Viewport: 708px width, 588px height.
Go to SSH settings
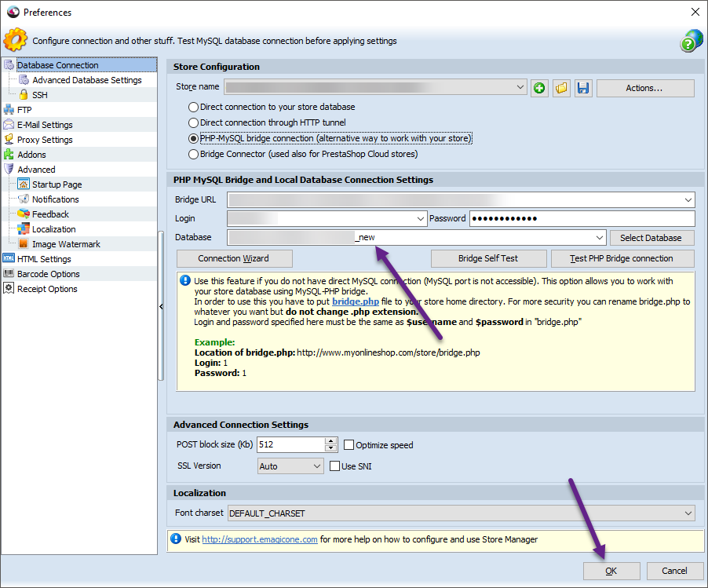click(x=40, y=95)
